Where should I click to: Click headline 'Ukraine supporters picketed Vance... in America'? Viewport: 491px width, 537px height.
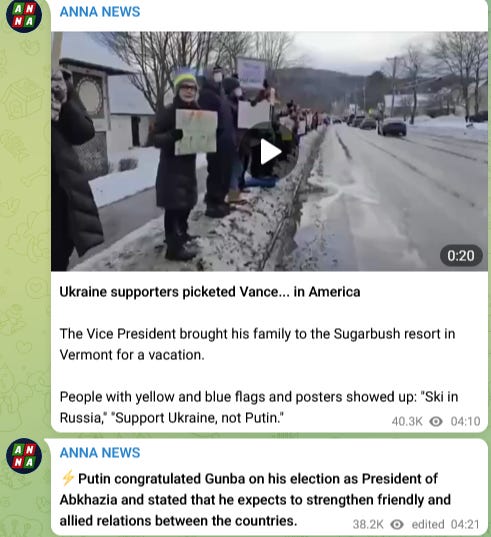210,292
